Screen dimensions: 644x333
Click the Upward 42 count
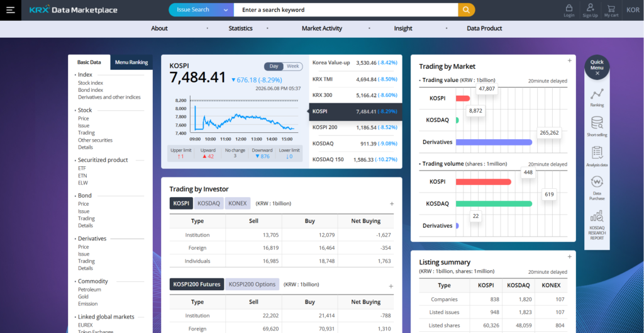pos(208,156)
